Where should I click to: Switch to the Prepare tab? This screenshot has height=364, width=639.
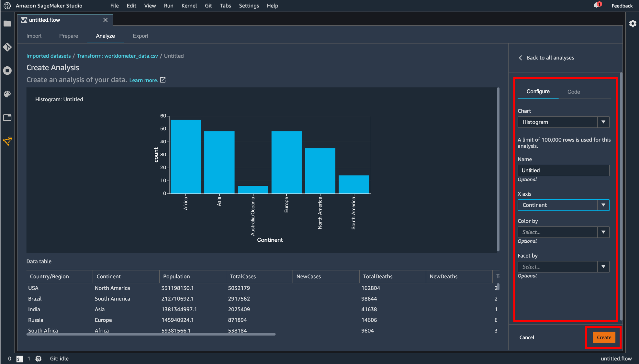[69, 36]
